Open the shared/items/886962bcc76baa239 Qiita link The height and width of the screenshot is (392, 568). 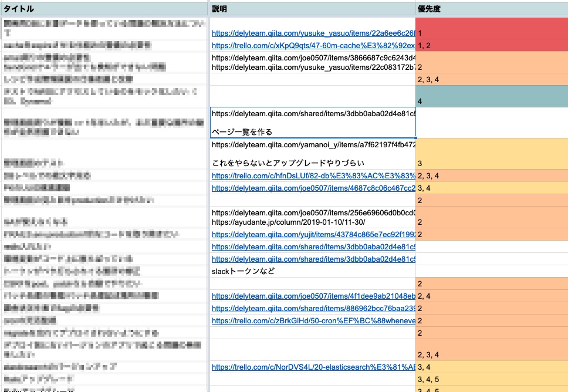tap(313, 308)
